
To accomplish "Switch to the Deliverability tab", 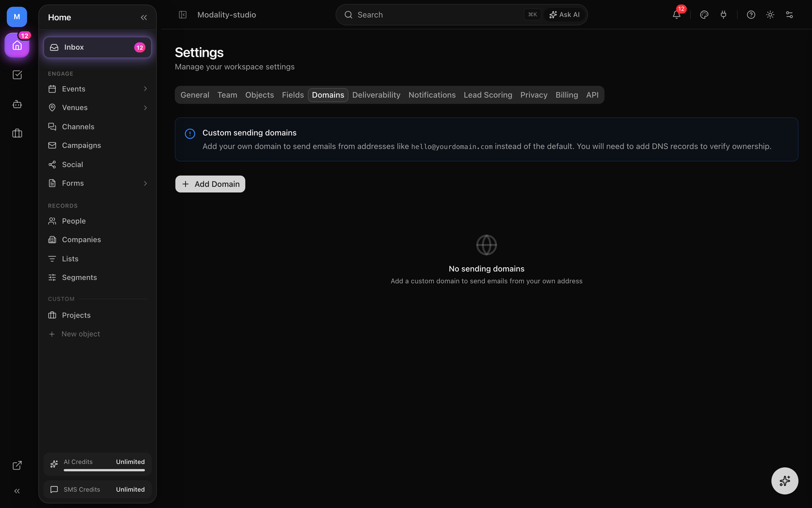I will tap(376, 95).
